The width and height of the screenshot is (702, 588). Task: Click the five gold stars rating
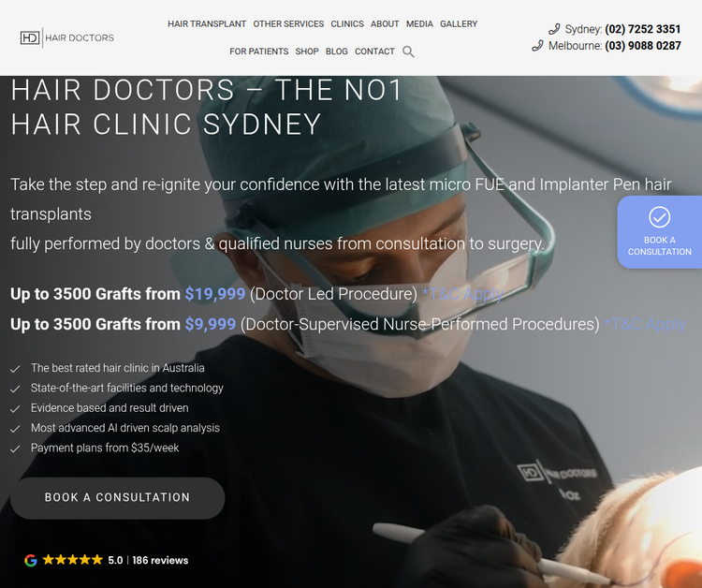tap(72, 560)
